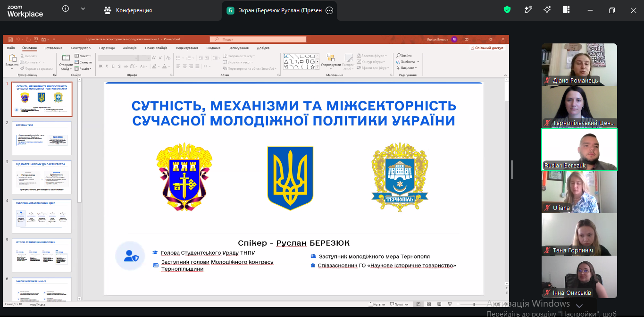Select the star shape in shapes gallery
The image size is (644, 317).
pyautogui.click(x=312, y=67)
